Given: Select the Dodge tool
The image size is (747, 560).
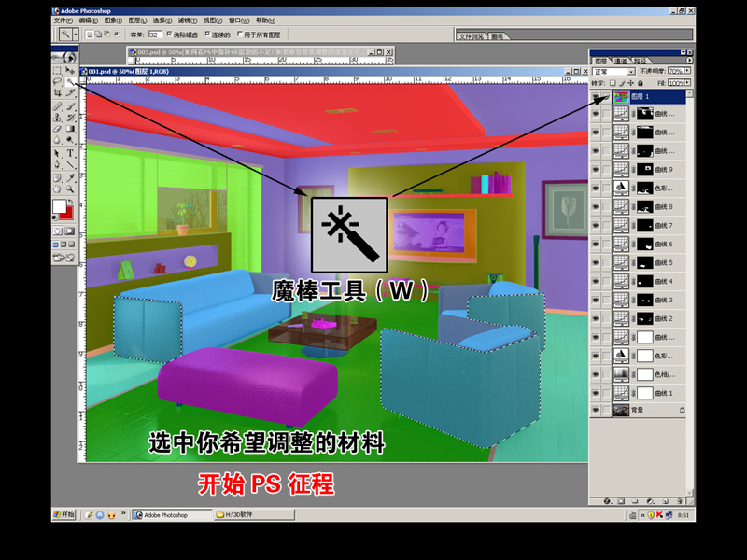Looking at the screenshot, I should tap(70, 139).
